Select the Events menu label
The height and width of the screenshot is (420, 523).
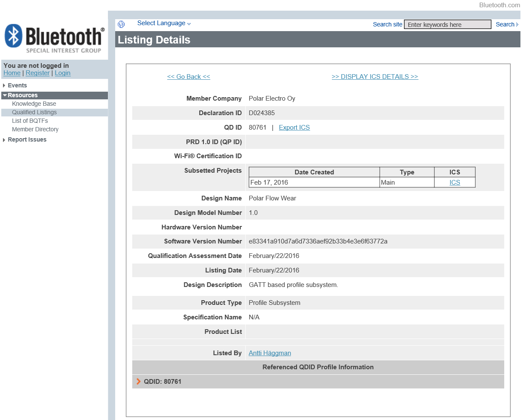pos(17,86)
